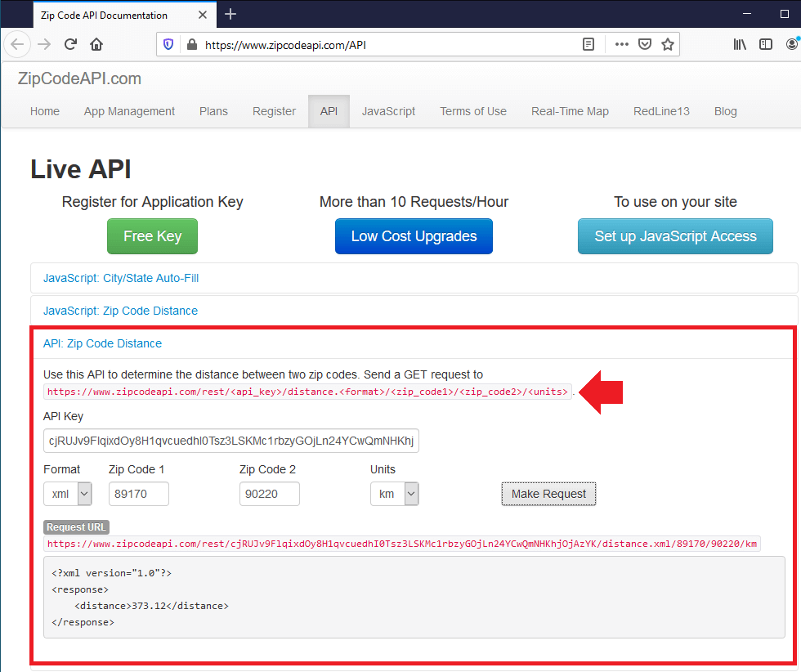
Task: Reload the page with the refresh icon
Action: (70, 44)
